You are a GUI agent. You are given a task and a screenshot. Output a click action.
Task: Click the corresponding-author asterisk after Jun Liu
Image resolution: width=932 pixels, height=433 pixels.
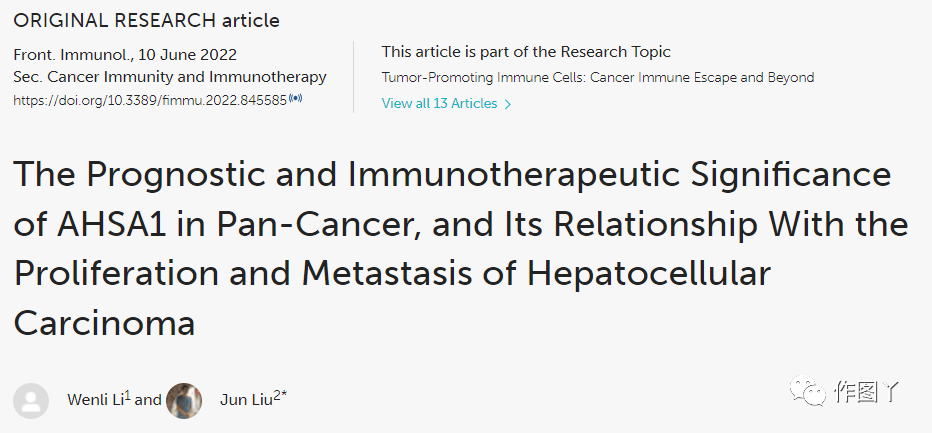coord(285,395)
